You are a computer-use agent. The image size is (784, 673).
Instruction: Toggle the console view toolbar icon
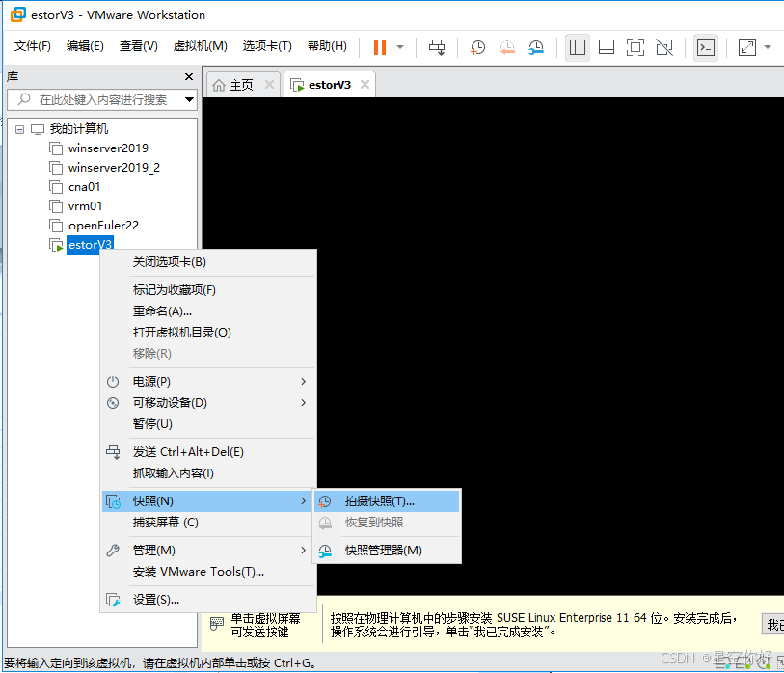point(706,47)
